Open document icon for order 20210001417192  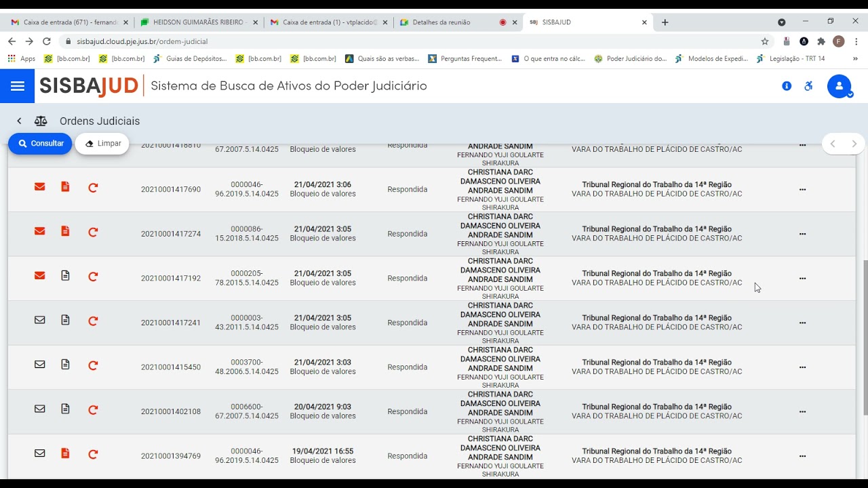(x=65, y=275)
